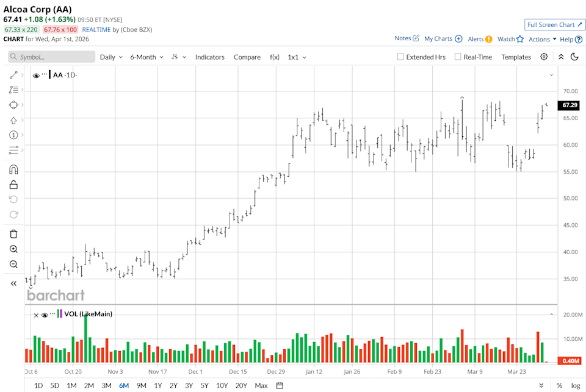Hide the VOL indicator via its eye toggle
Viewport: 586px width, 392px height.
pyautogui.click(x=43, y=315)
